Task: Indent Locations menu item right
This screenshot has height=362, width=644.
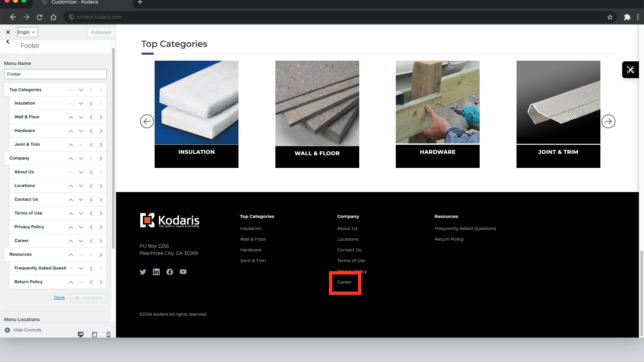Action: click(x=101, y=186)
